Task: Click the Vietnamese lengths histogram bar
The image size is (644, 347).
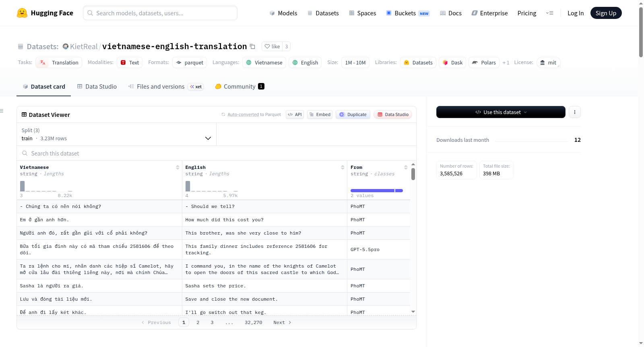Action: click(x=23, y=186)
